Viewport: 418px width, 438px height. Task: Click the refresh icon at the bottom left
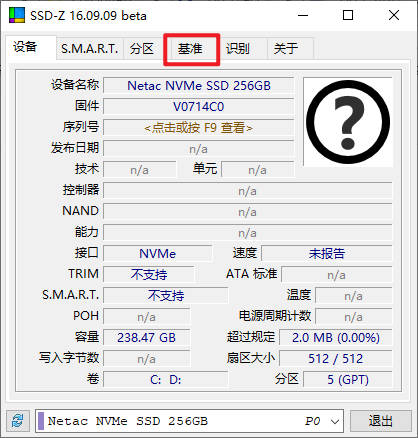[18, 421]
